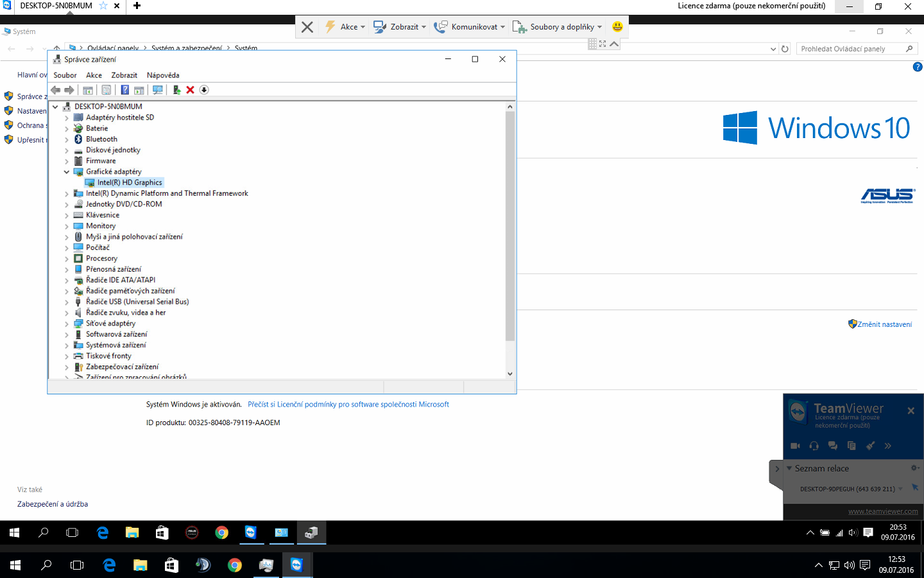Click the blue help icon in System window
This screenshot has height=578, width=924.
918,67
